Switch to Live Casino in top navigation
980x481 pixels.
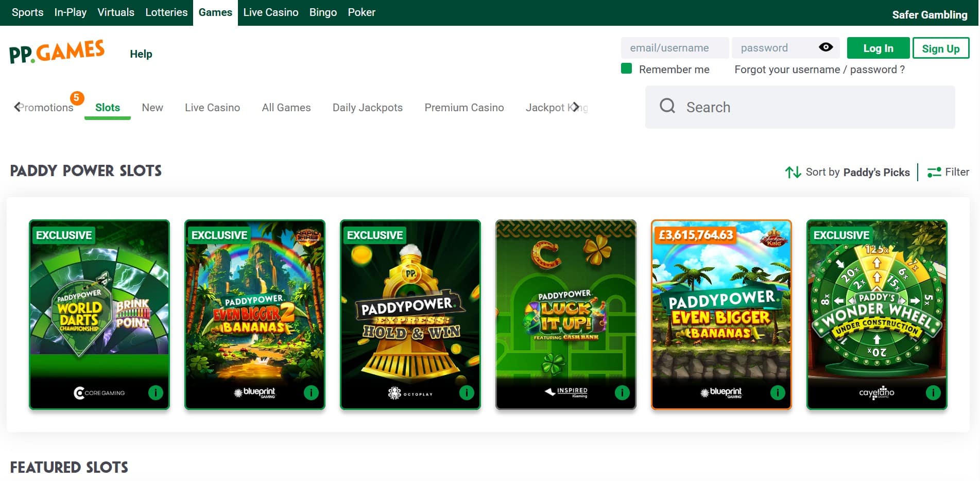coord(270,12)
